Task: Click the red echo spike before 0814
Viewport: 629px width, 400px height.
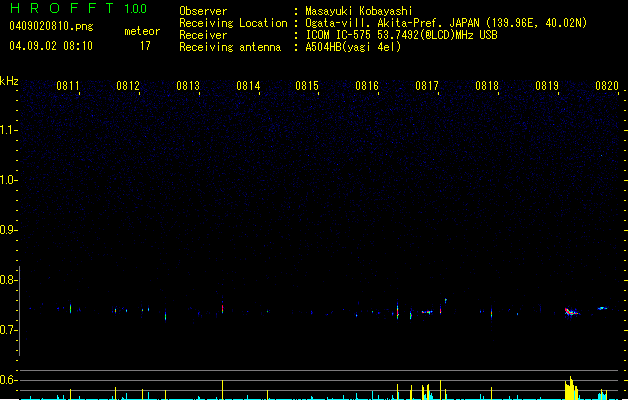Action: click(223, 308)
